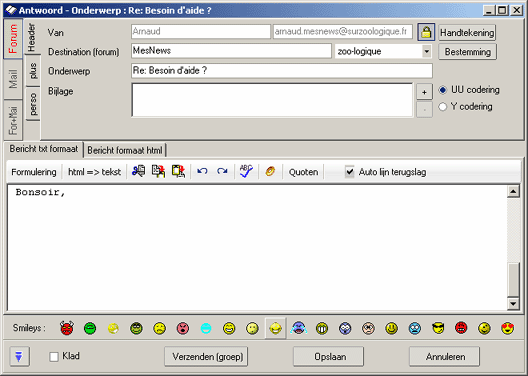This screenshot has height=376, width=528.
Task: Save the message with Opslaan
Action: [x=329, y=356]
